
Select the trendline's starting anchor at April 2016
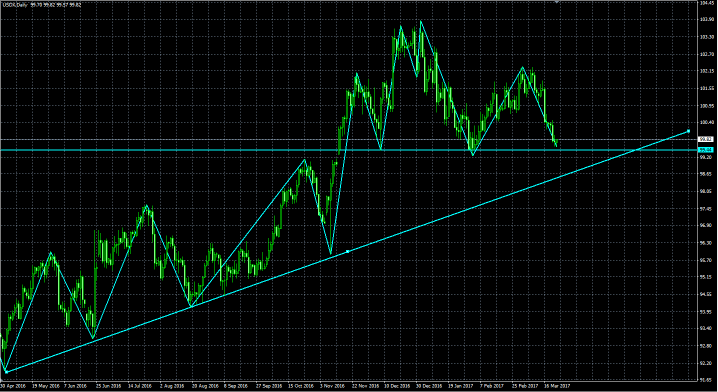6,371
